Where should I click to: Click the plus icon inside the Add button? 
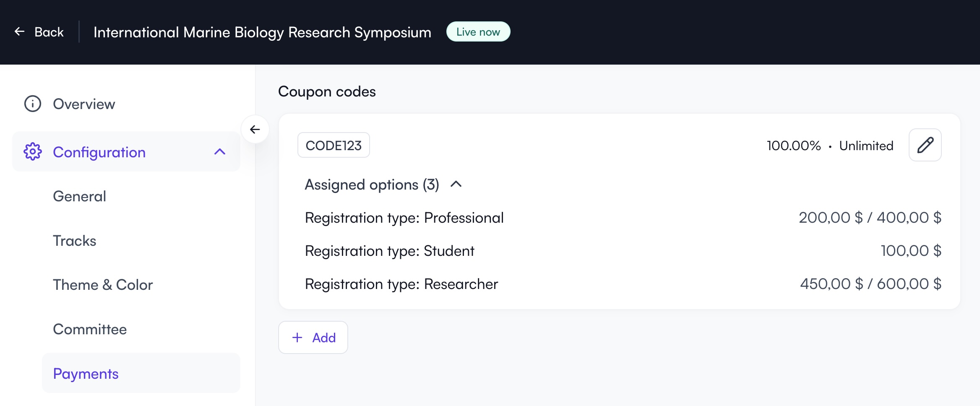pos(297,338)
